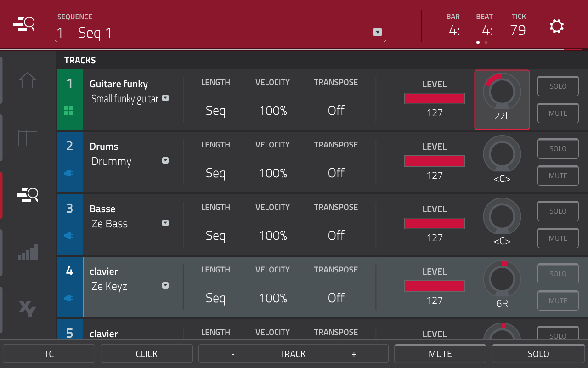588x368 pixels.
Task: Open the XY pad sidebar icon
Action: point(28,309)
